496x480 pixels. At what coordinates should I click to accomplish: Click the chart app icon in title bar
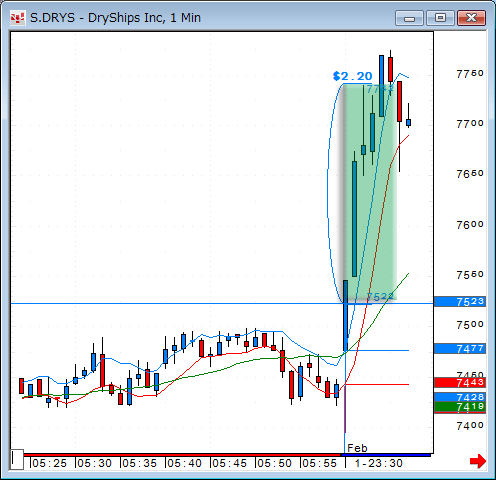17,18
